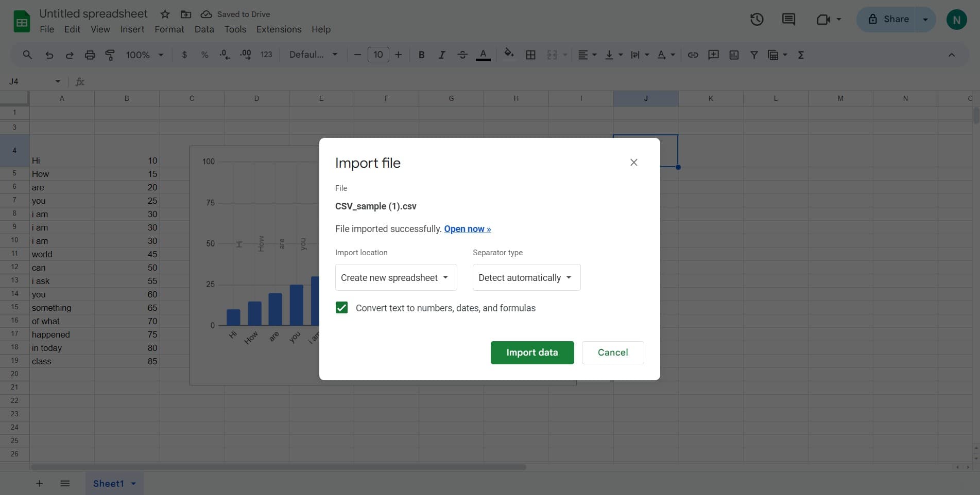Open the Separator type dropdown
The height and width of the screenshot is (495, 980).
pos(526,277)
